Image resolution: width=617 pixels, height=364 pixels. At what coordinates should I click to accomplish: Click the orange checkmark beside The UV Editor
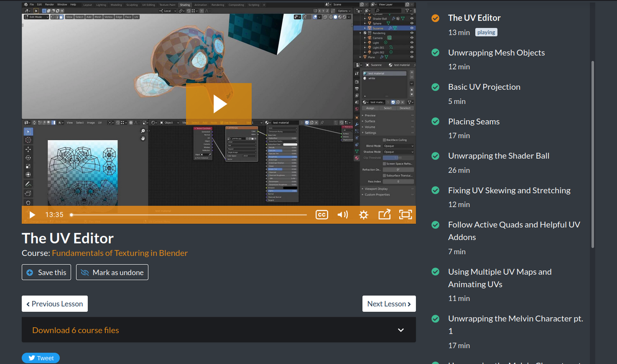(435, 18)
